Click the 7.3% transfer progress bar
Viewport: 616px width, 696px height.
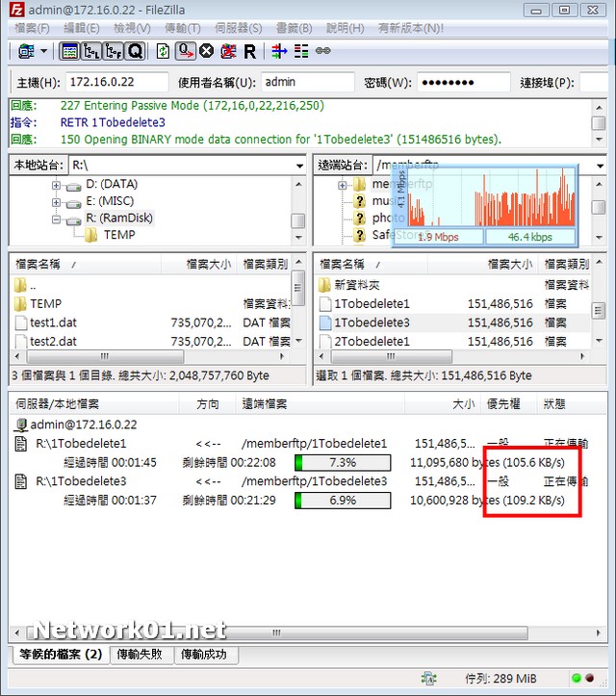click(x=342, y=463)
